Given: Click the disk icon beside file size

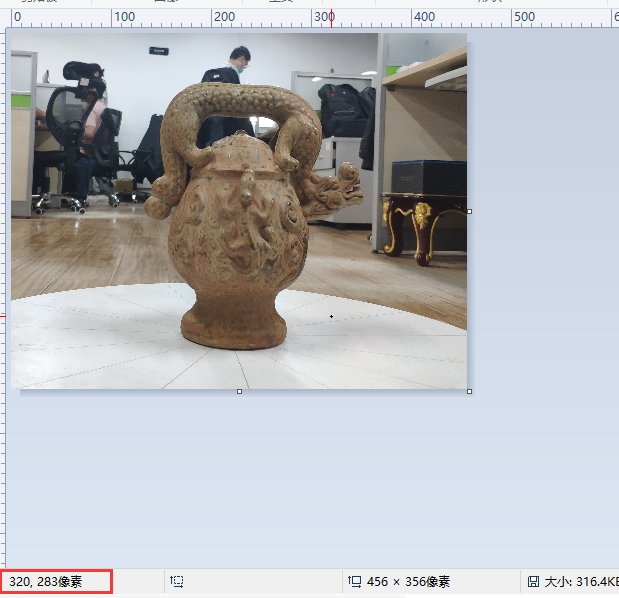Looking at the screenshot, I should tap(533, 581).
